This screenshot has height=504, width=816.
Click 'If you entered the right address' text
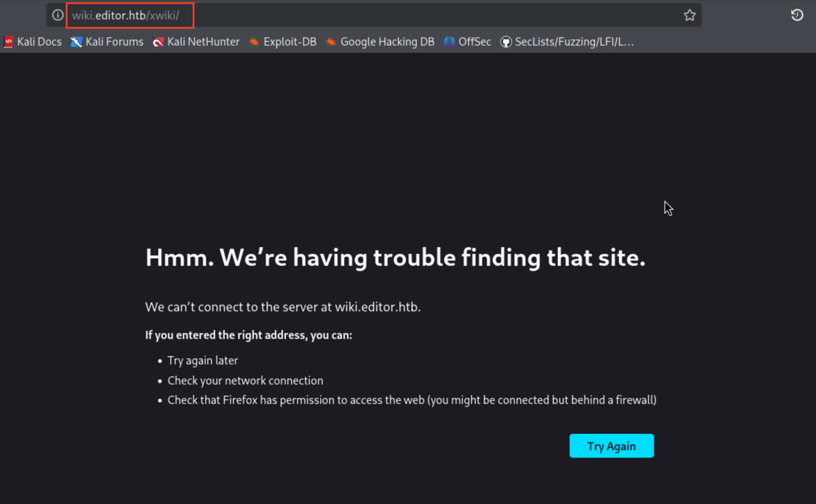[x=248, y=335]
